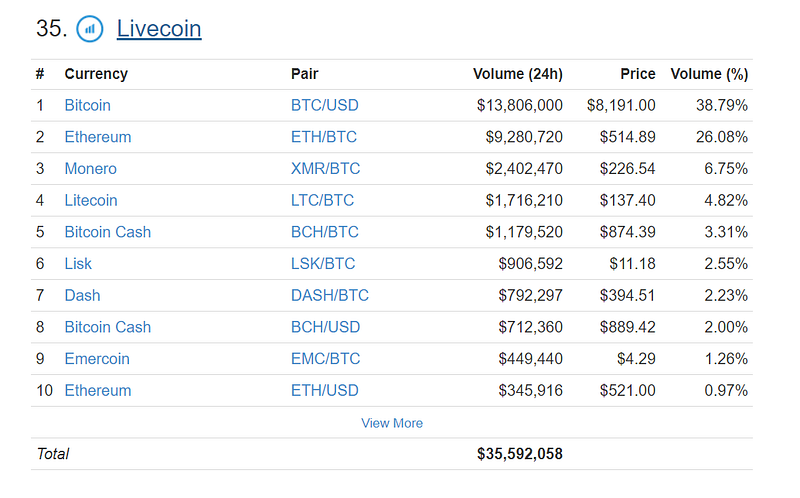Image resolution: width=800 pixels, height=498 pixels.
Task: Expand the list with View More
Action: tap(392, 423)
